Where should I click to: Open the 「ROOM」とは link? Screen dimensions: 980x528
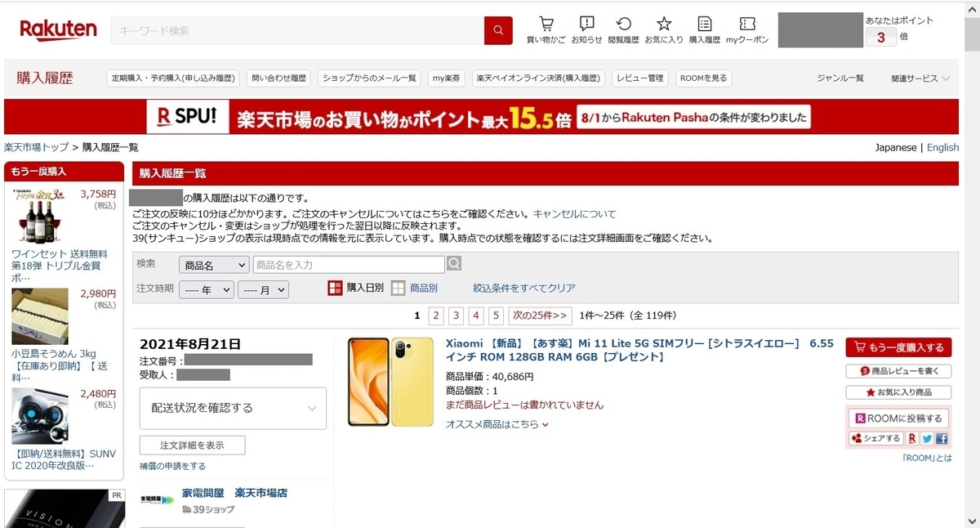click(x=927, y=458)
